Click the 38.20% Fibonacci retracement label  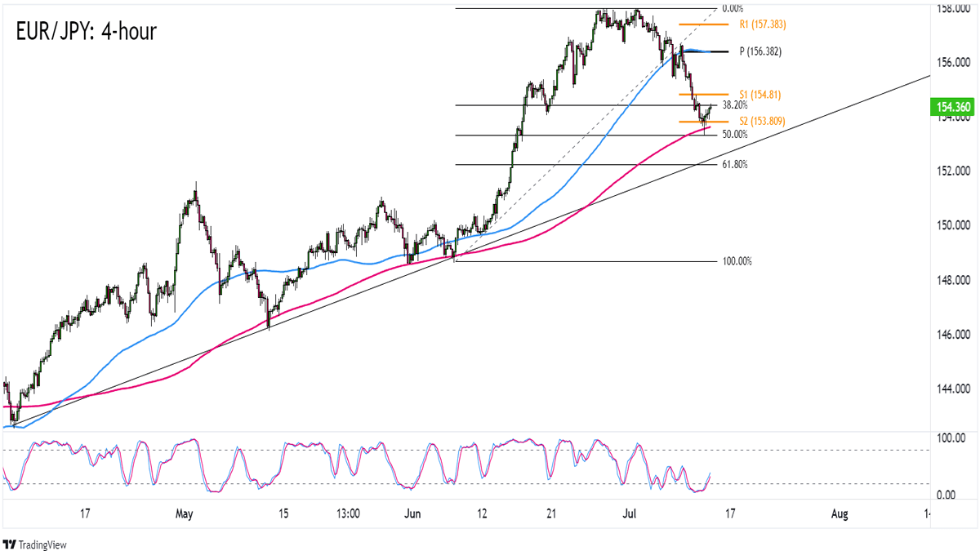(735, 105)
